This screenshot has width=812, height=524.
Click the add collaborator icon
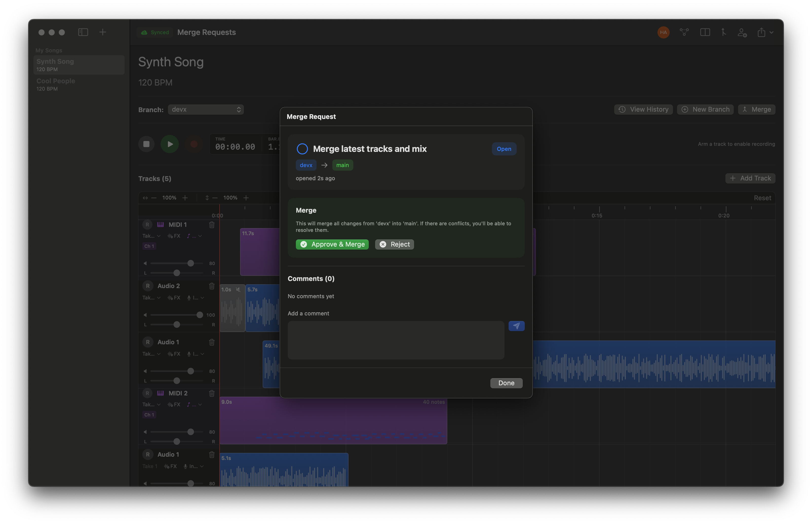pyautogui.click(x=742, y=32)
